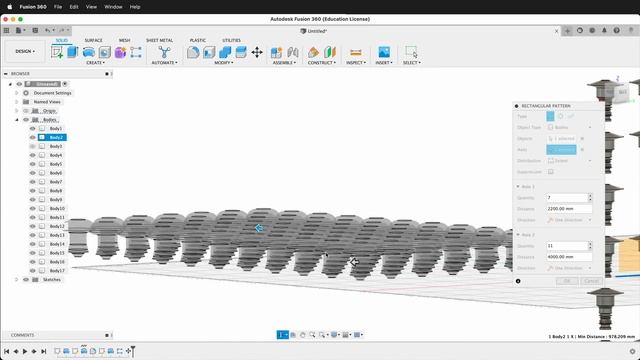Viewport: 640px width, 360px height.
Task: Click the Distance field showing 4000.00 mm
Action: [x=569, y=257]
